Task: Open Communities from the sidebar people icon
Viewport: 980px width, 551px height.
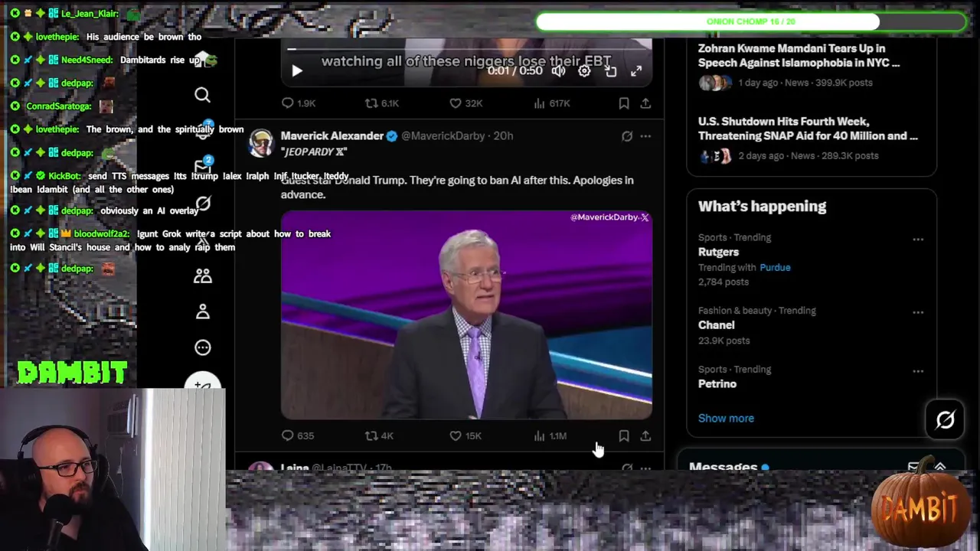Action: pyautogui.click(x=203, y=275)
